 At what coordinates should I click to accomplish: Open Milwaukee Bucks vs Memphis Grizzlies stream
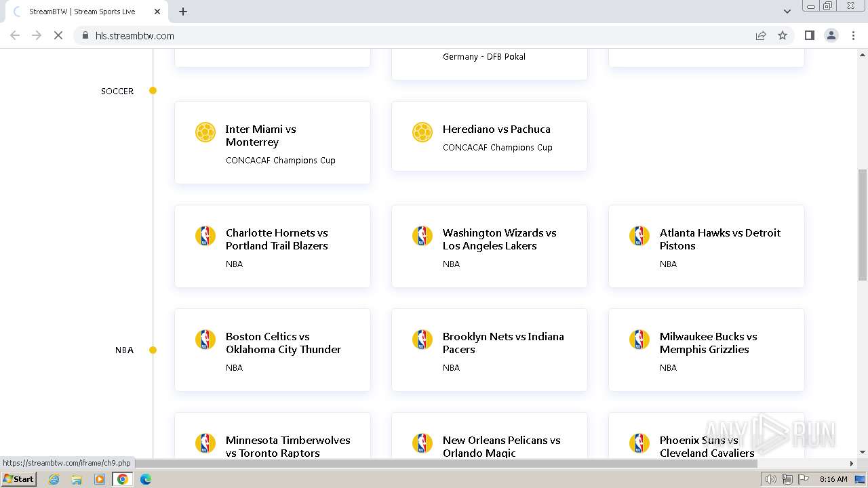(707, 350)
